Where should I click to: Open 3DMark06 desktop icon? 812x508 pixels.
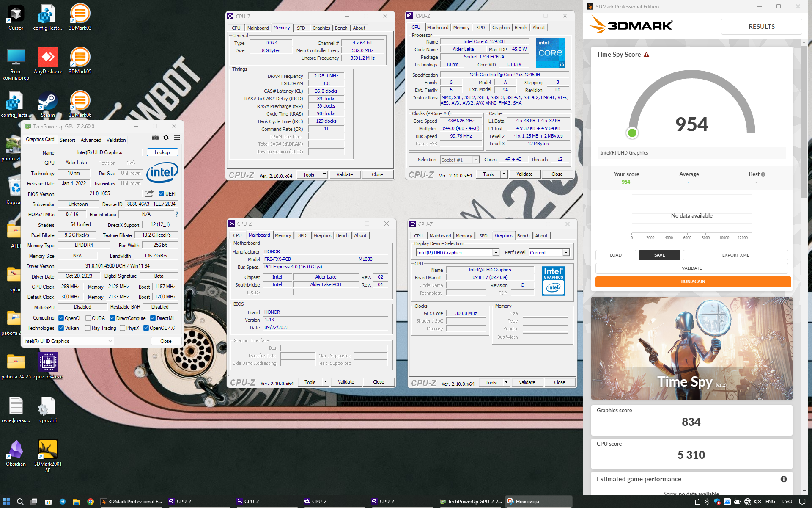[80, 105]
